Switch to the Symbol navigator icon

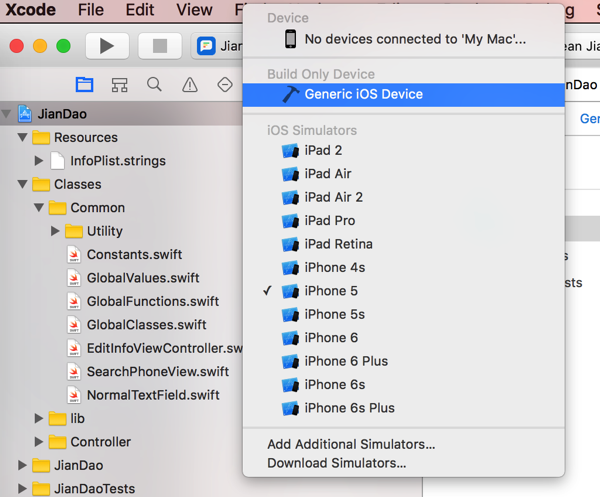coord(120,84)
